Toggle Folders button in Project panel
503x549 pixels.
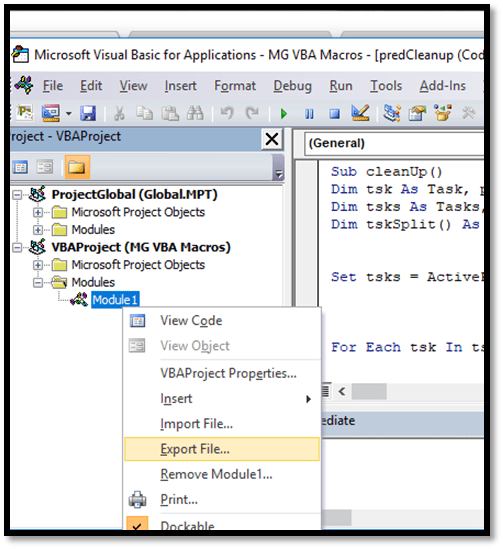click(x=77, y=167)
